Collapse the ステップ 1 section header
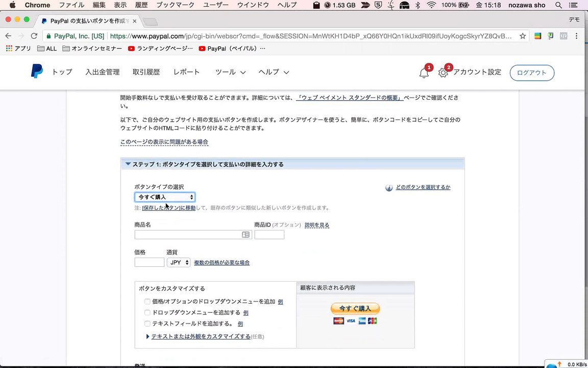Viewport: 588px width, 368px height. 292,164
